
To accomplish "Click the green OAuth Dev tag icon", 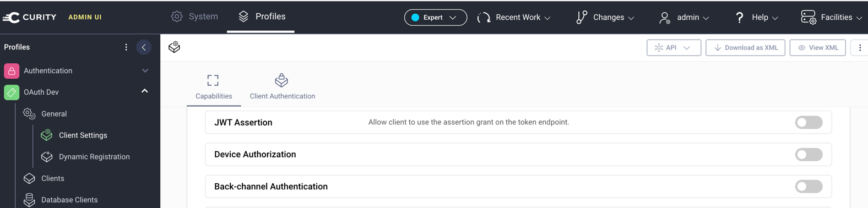I will (x=12, y=92).
